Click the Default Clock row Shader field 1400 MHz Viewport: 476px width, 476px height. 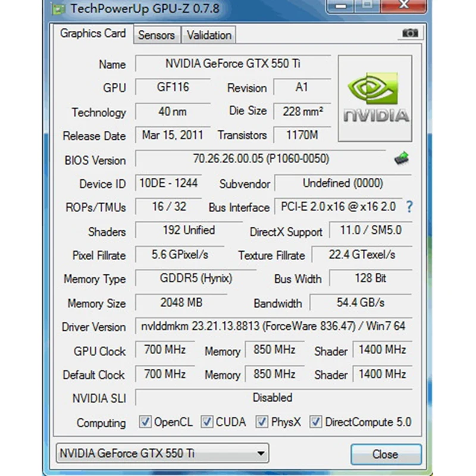click(x=382, y=374)
